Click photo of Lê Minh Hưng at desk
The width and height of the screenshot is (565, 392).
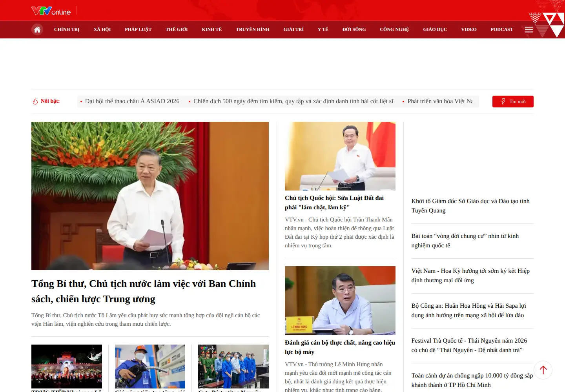(340, 301)
